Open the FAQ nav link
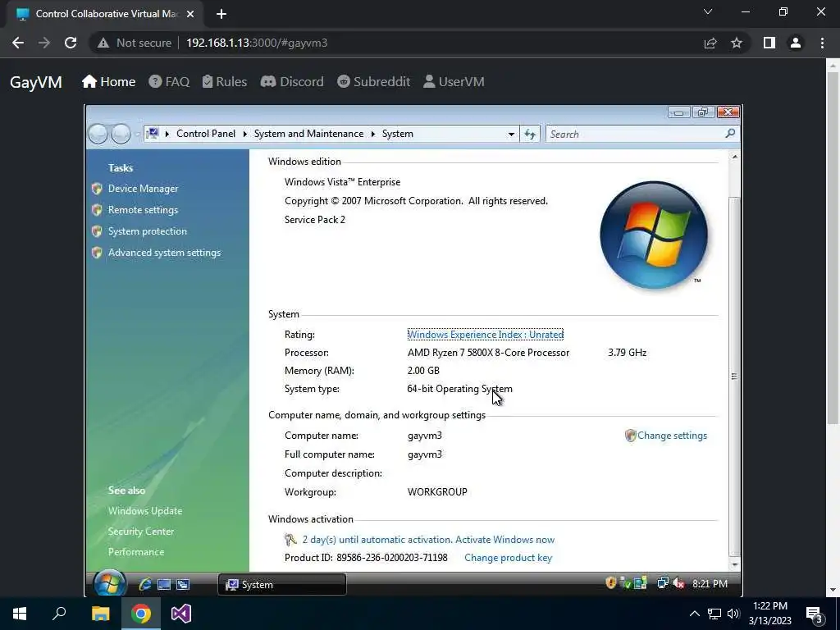 pyautogui.click(x=169, y=81)
